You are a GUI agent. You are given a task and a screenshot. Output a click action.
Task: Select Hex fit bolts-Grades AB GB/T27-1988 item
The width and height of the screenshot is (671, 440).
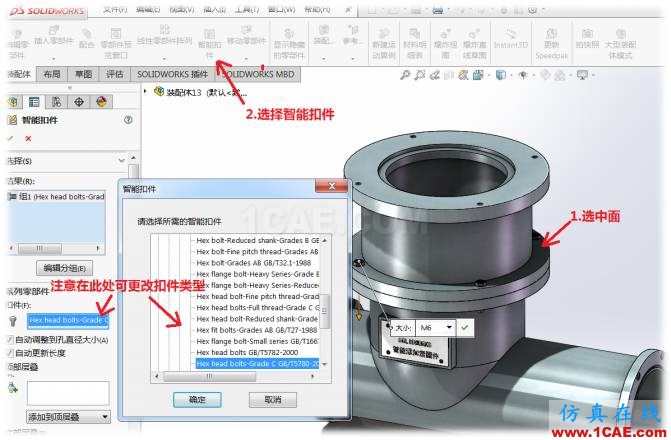(256, 330)
